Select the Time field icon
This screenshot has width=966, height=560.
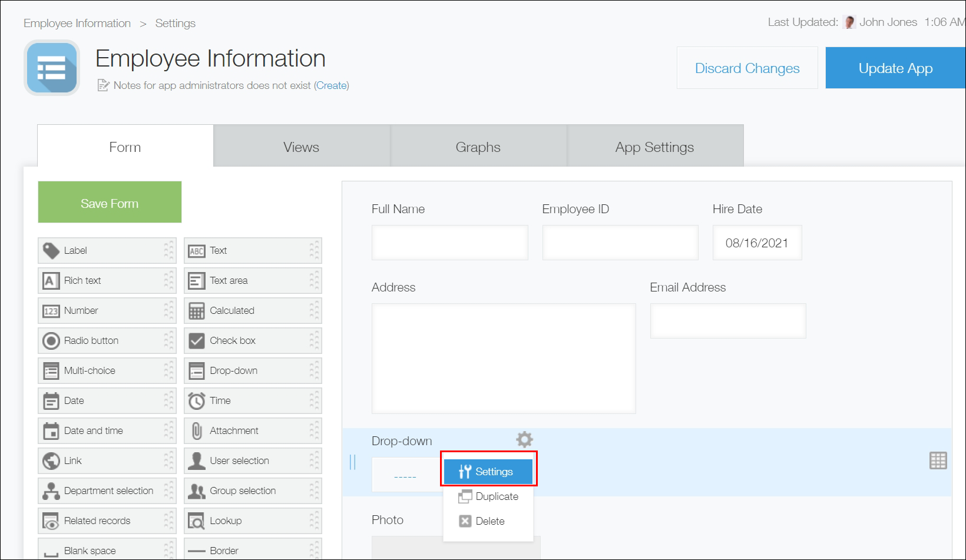click(197, 400)
